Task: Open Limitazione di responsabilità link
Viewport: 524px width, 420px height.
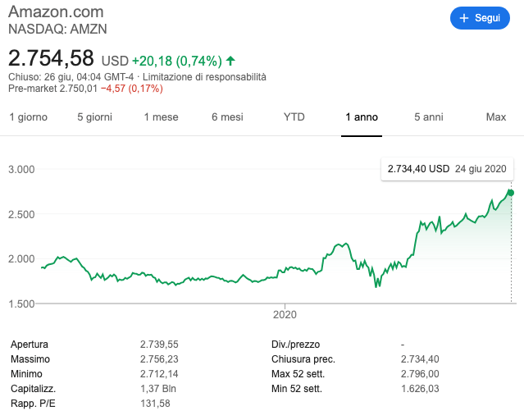Action: pos(204,77)
